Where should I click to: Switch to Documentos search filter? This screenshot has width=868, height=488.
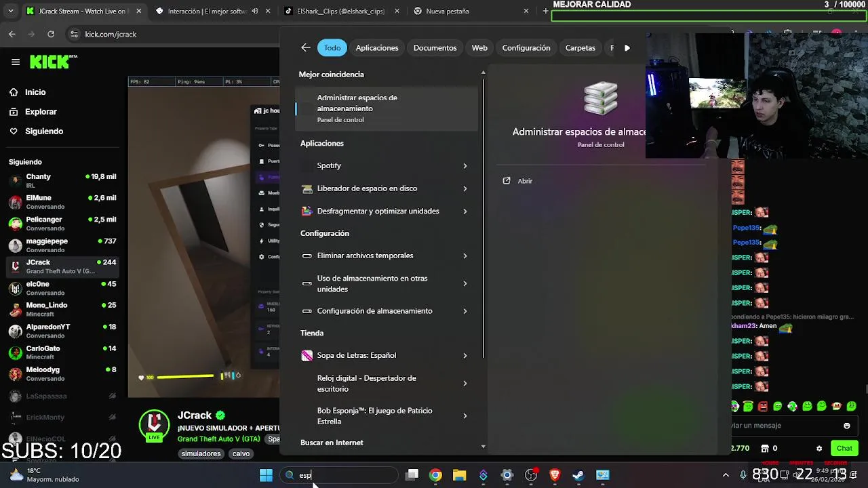pos(435,47)
